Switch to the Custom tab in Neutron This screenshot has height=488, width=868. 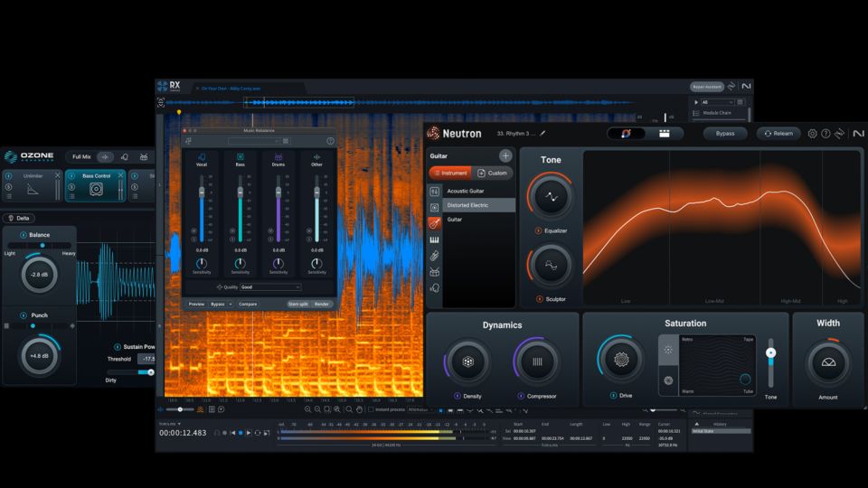(x=492, y=174)
